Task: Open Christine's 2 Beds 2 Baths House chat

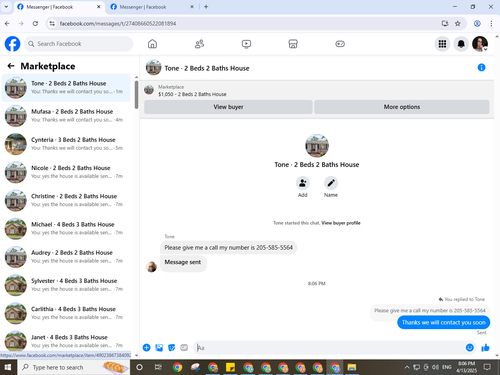Action: tap(66, 200)
